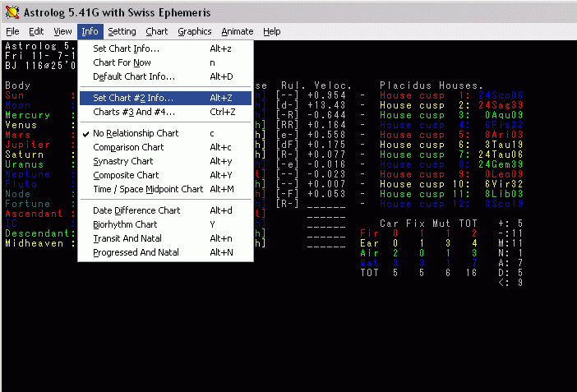Click Midheaven in the Body list
The width and height of the screenshot is (577, 392).
tap(34, 243)
